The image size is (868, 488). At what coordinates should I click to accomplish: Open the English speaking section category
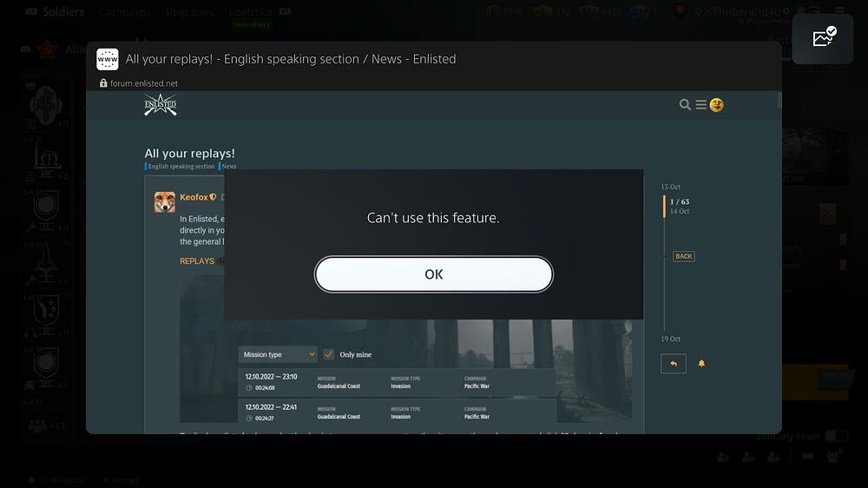tap(181, 166)
